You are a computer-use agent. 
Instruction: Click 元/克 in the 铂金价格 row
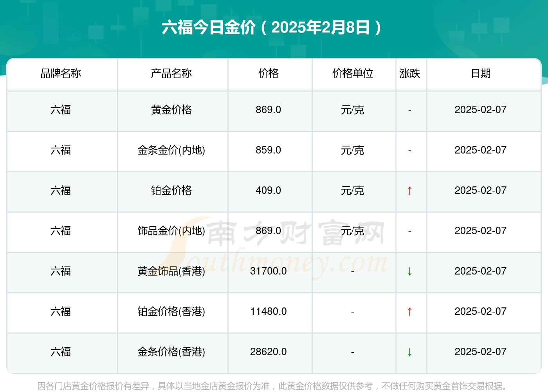click(x=353, y=191)
